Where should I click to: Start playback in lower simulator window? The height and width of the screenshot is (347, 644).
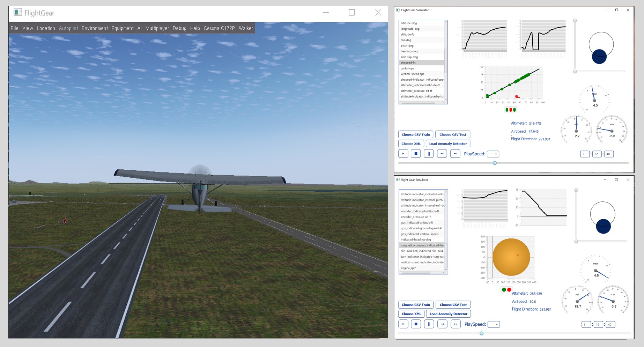[x=404, y=324]
